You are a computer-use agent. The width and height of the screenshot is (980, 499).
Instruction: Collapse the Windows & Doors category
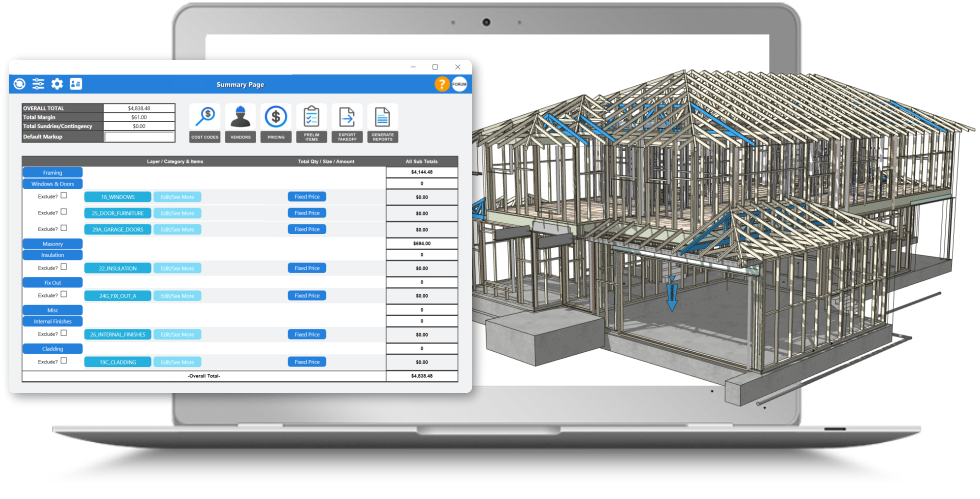52,184
